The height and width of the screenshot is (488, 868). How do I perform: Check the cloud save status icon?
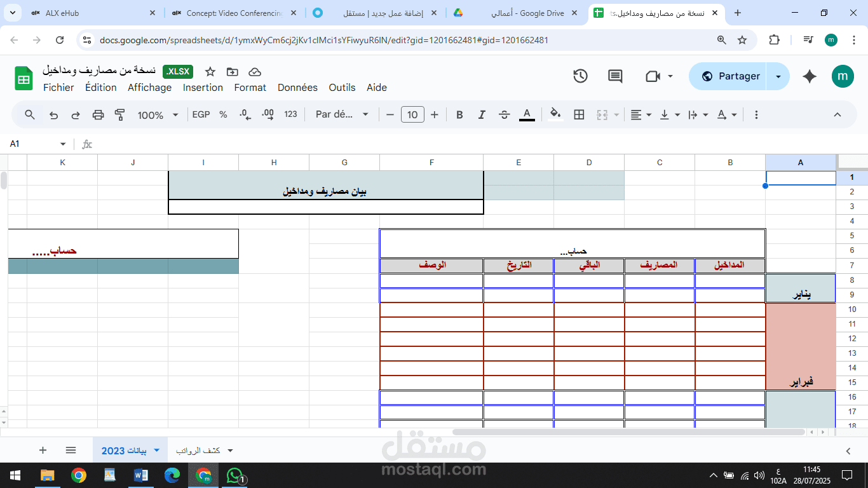tap(255, 72)
